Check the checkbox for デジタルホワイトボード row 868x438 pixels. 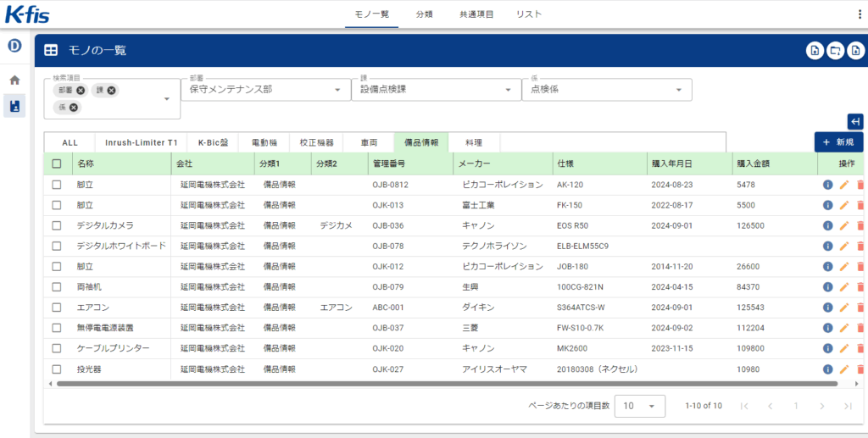click(x=57, y=246)
